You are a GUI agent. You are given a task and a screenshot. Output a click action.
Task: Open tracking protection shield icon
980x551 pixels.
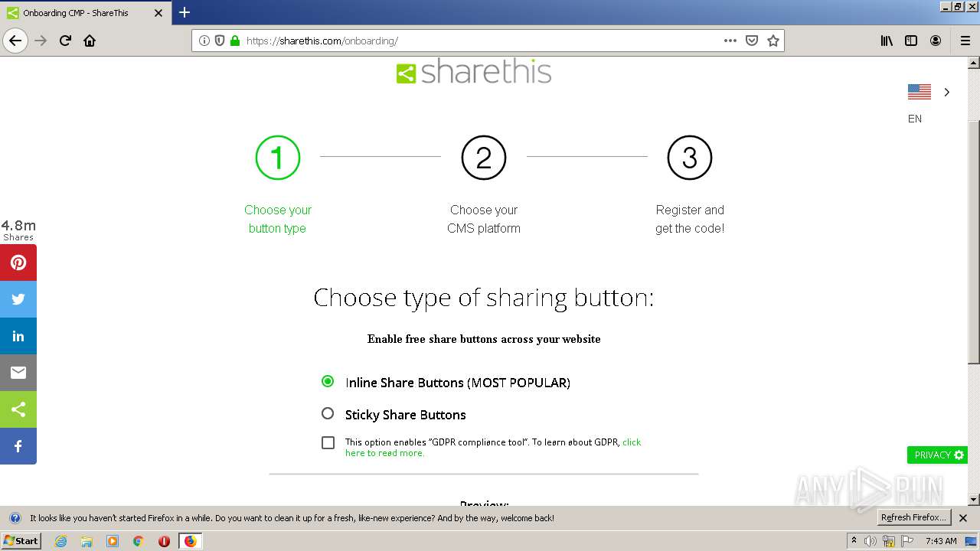(220, 41)
